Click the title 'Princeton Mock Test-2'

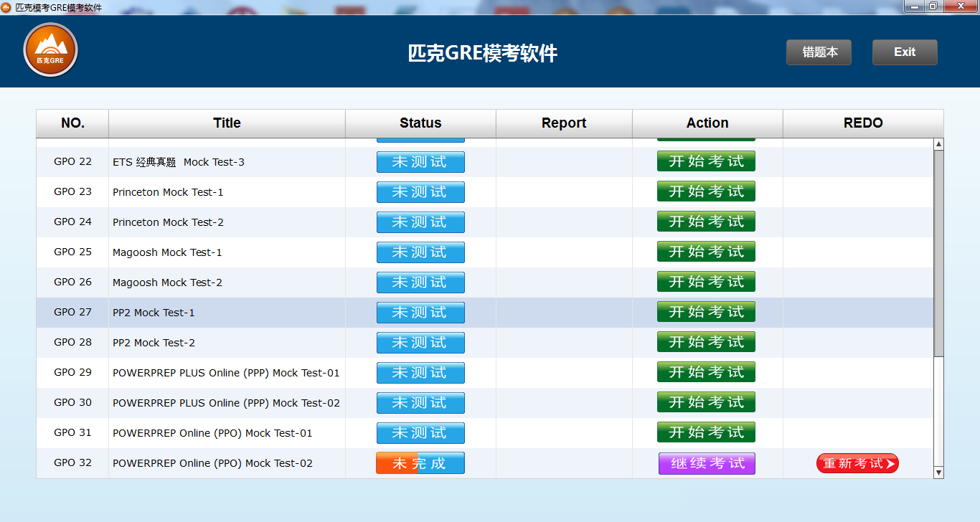pos(168,222)
